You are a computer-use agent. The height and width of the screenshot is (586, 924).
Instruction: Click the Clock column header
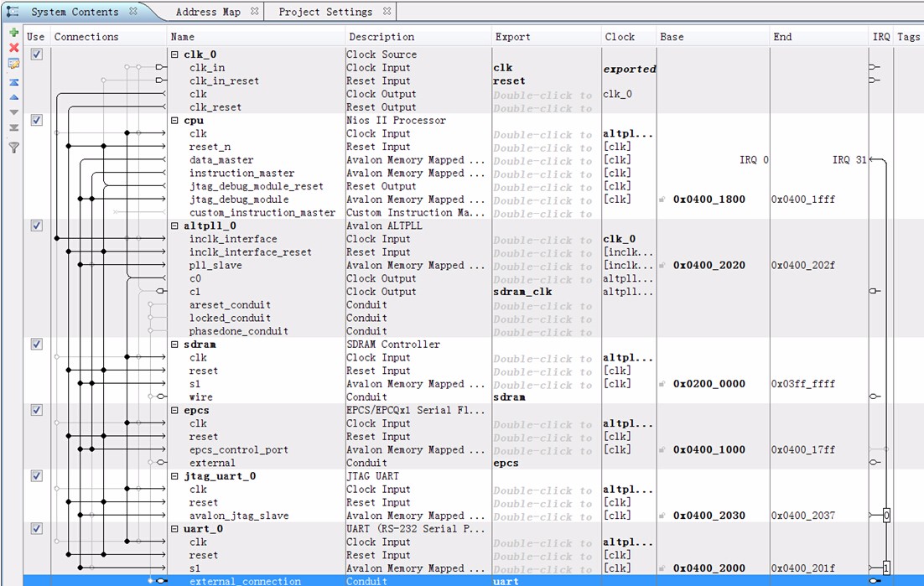point(620,37)
